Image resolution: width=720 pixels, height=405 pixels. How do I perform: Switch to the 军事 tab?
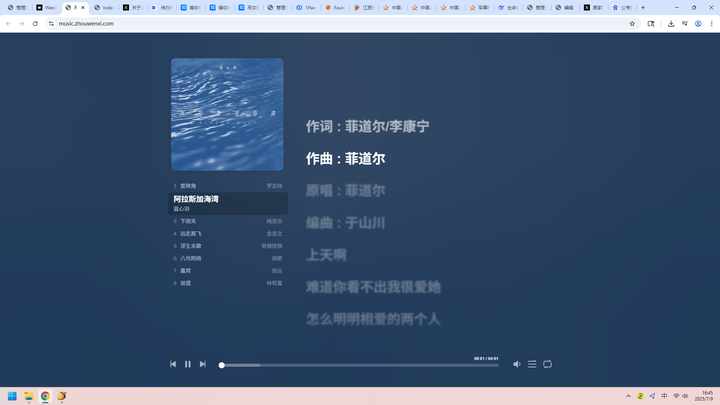(x=480, y=7)
